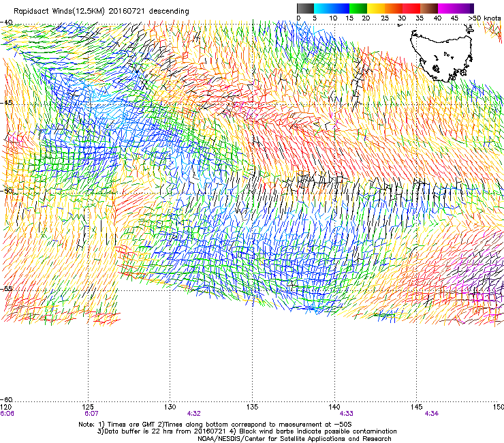Click the '>50 knots' legend label
Screen dimensions: 504x443
[x=484, y=18]
